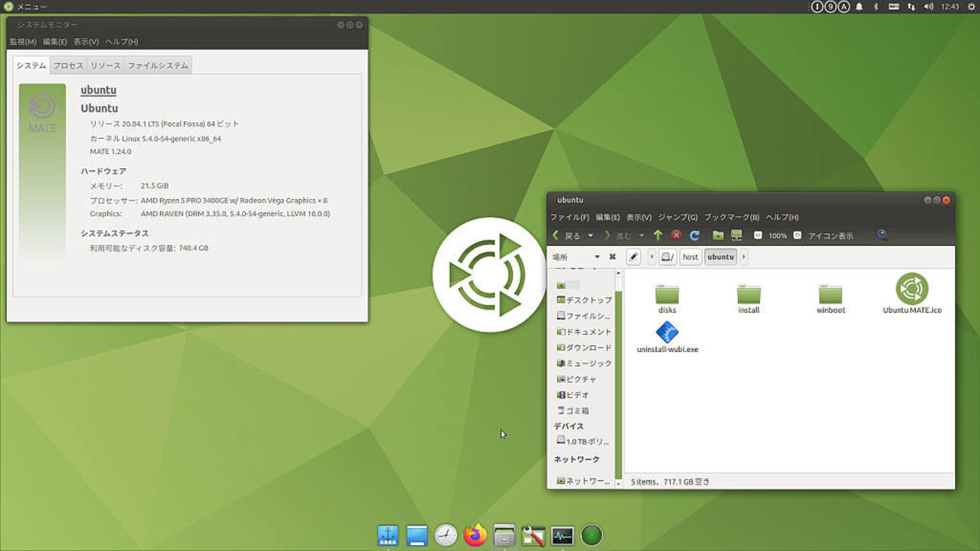The width and height of the screenshot is (980, 551).
Task: Launch Firefox from the dock
Action: coord(475,535)
